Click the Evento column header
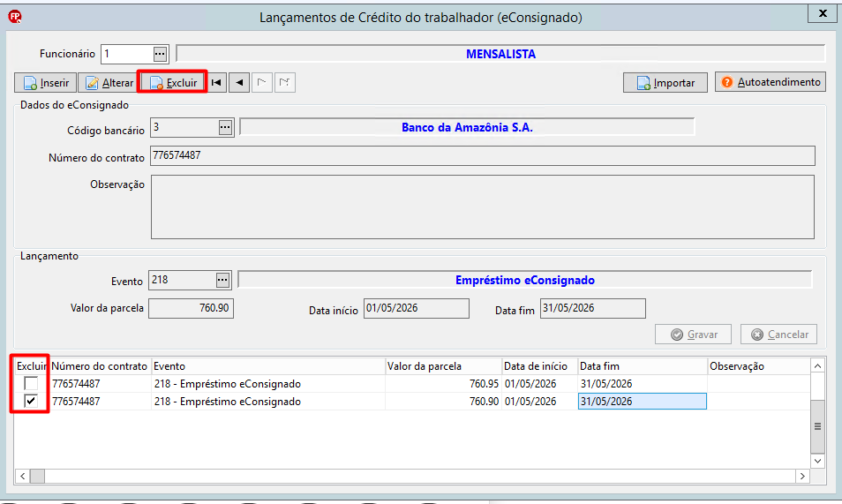Viewport: 842px width, 504px height. tap(268, 366)
